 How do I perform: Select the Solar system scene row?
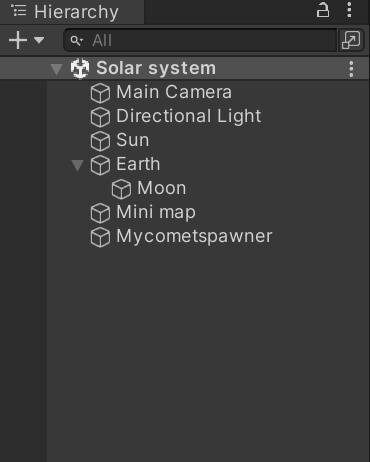(185, 68)
